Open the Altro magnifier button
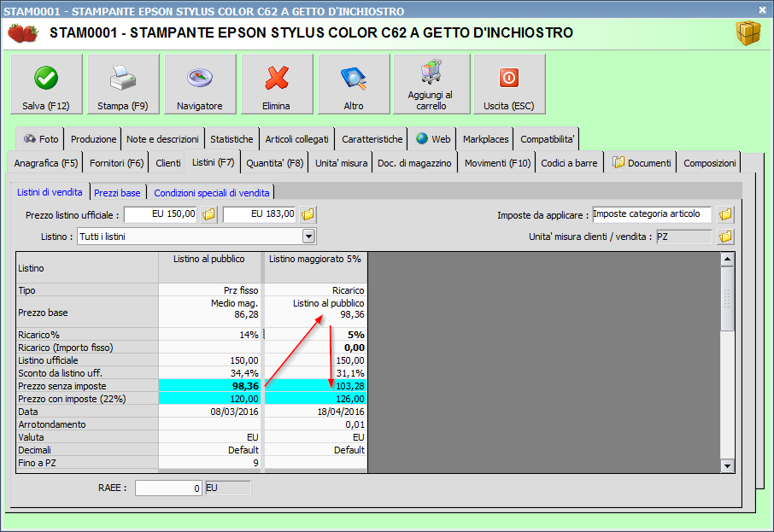 pos(354,84)
